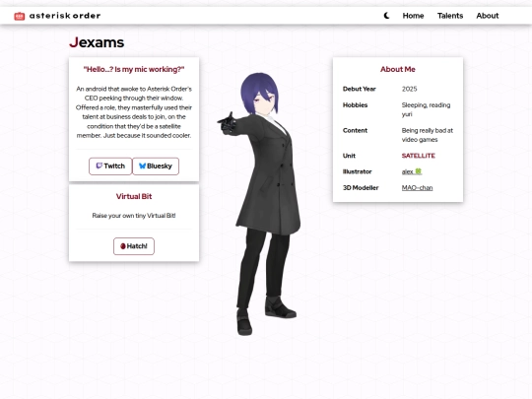Click the 3D Modeller row label
This screenshot has height=399, width=532.
(x=361, y=187)
